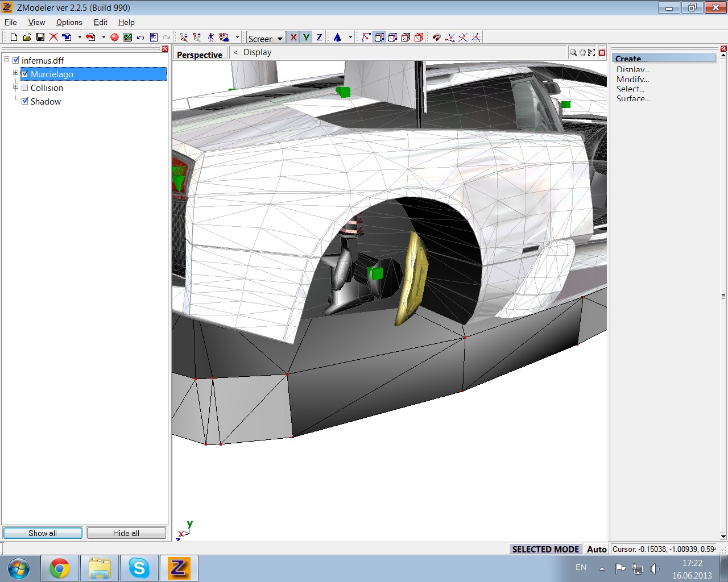Select the walking figure tool icon
This screenshot has width=728, height=582.
coord(211,38)
